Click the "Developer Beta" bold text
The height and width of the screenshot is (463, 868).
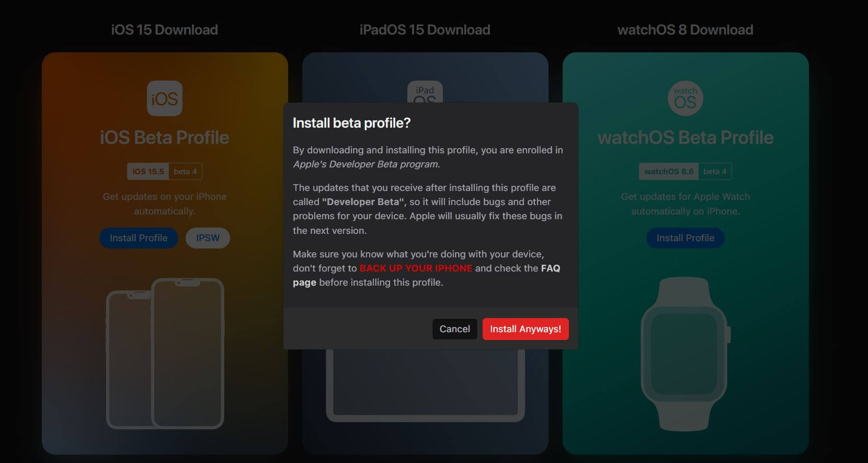(x=364, y=202)
